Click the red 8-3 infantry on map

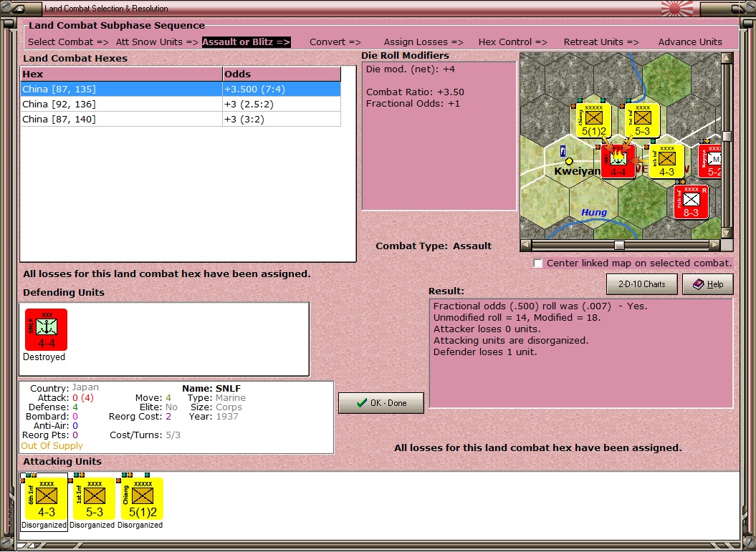pyautogui.click(x=691, y=201)
